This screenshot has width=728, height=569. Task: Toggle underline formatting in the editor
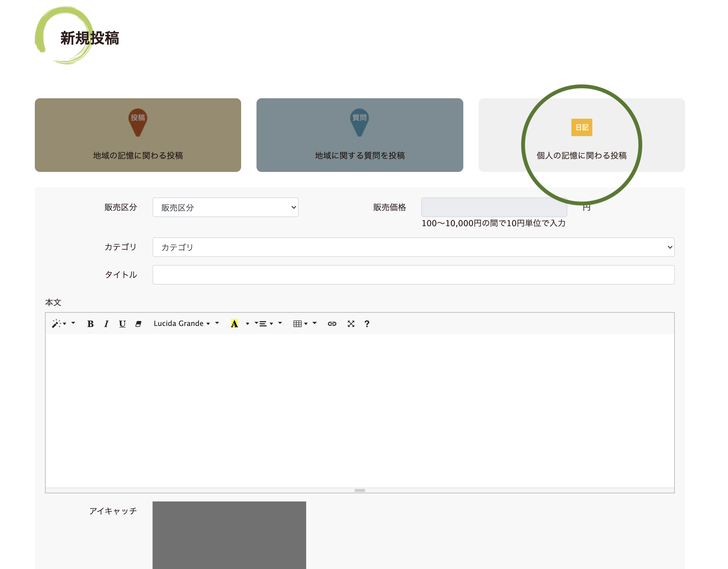point(122,323)
